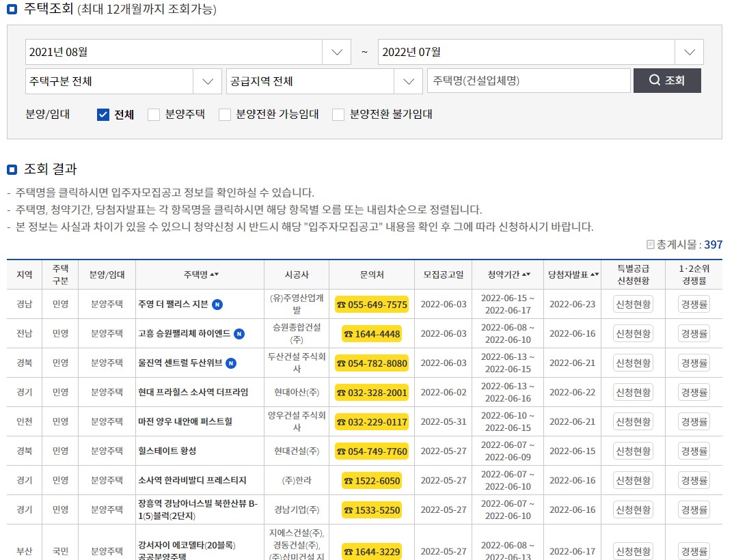Click 모집공고일 date 2022-05-31

point(444,422)
